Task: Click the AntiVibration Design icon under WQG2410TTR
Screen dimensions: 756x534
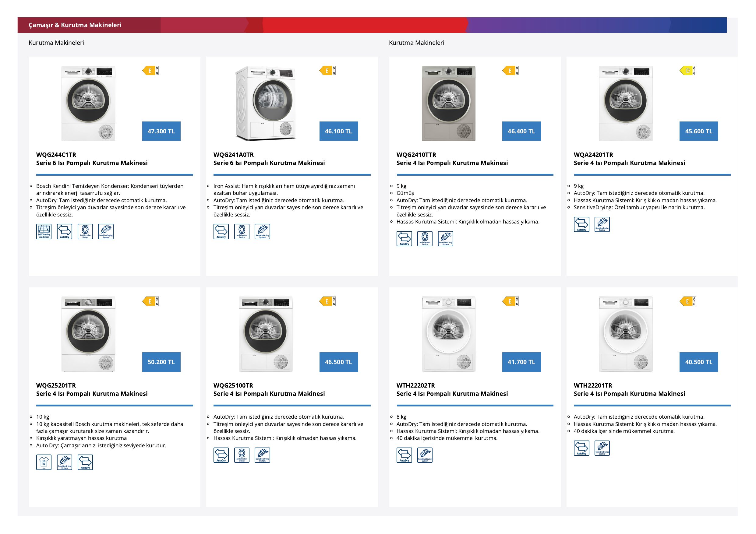Action: tap(425, 239)
